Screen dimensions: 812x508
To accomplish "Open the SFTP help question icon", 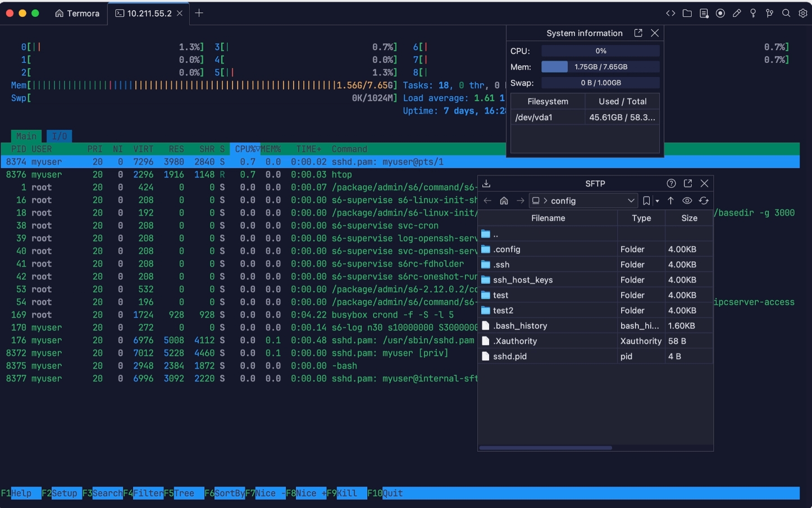I will [x=671, y=183].
